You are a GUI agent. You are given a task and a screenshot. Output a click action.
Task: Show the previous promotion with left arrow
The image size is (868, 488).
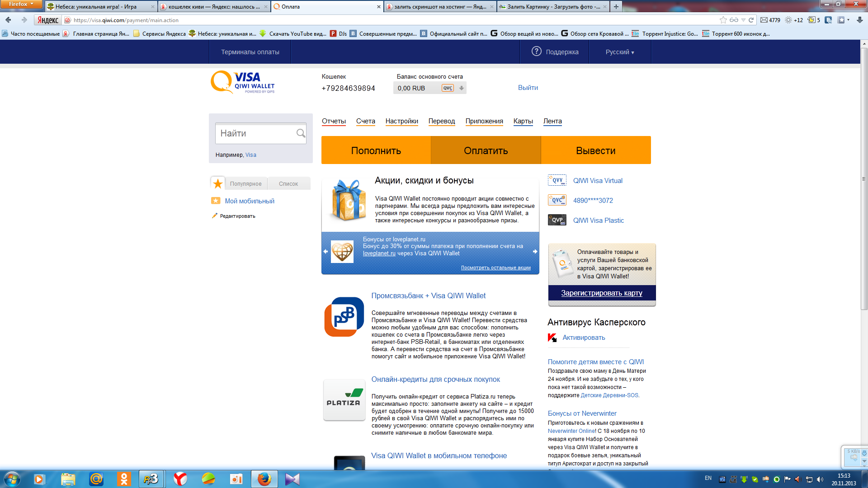click(325, 252)
